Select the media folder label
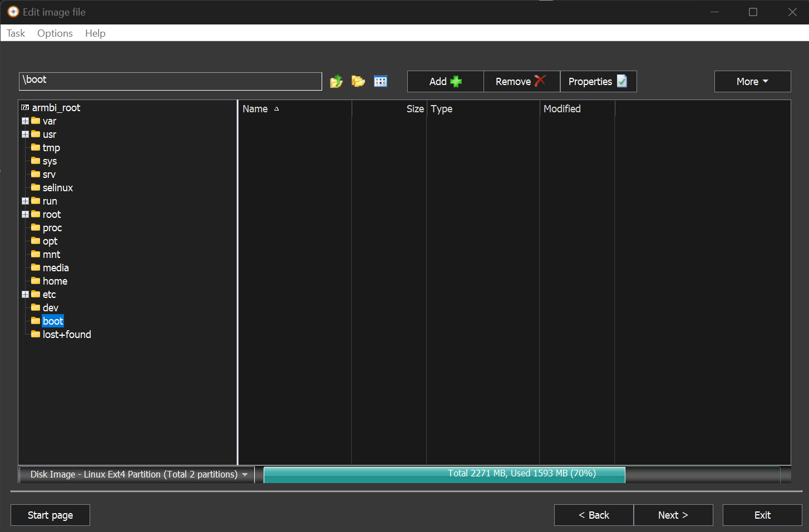This screenshot has width=809, height=532. coord(56,267)
